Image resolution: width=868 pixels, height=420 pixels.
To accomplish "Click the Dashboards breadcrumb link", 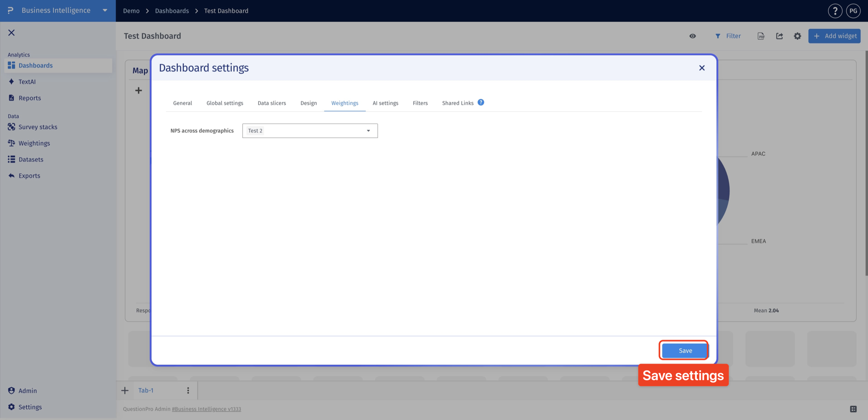I will tap(172, 11).
